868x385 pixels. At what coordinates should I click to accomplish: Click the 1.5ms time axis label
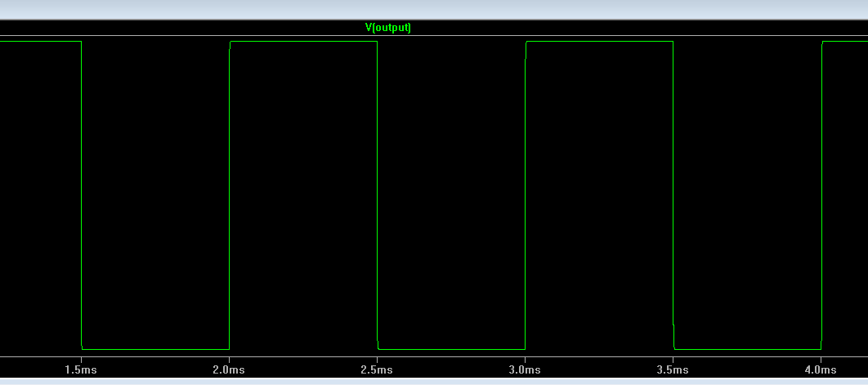(x=81, y=369)
